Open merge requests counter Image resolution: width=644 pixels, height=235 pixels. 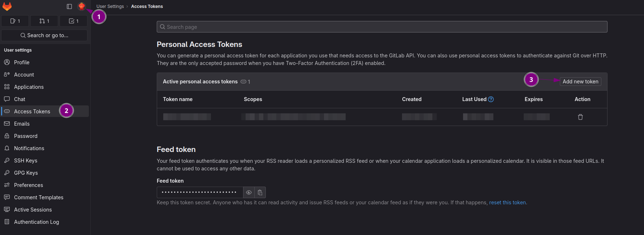click(x=44, y=21)
